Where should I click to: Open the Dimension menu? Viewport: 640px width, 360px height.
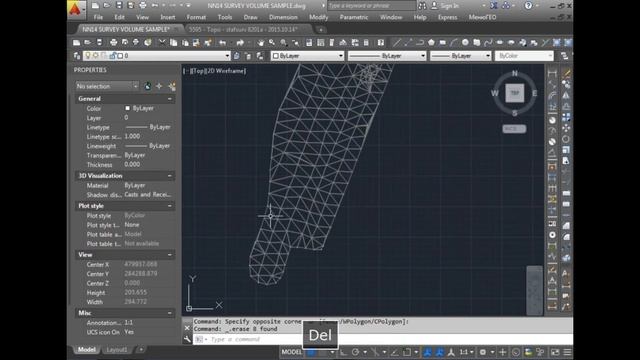283,17
